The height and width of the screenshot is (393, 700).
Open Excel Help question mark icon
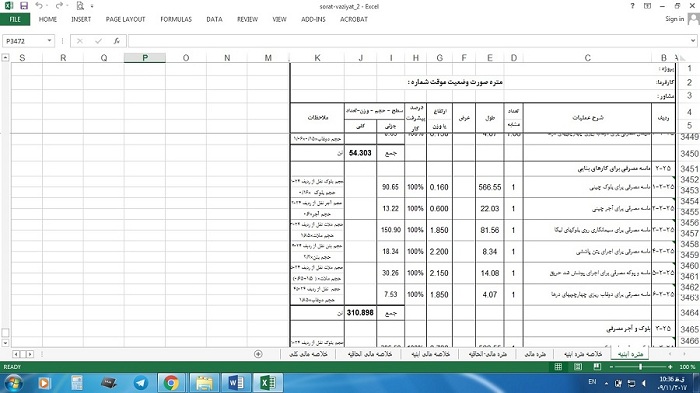click(632, 6)
